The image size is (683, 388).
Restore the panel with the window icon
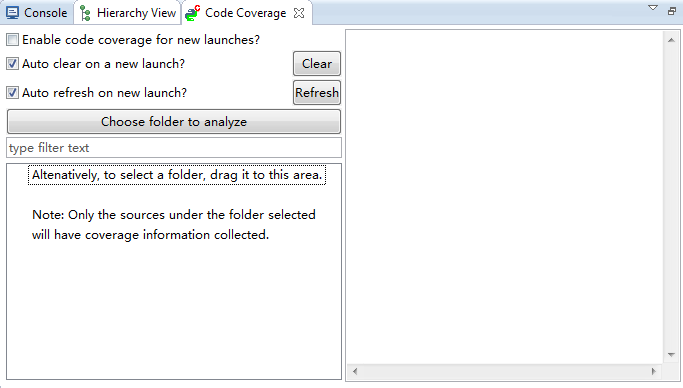pos(672,11)
